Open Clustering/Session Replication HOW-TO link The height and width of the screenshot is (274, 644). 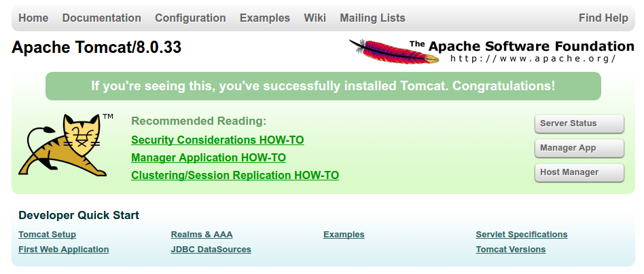(x=235, y=176)
